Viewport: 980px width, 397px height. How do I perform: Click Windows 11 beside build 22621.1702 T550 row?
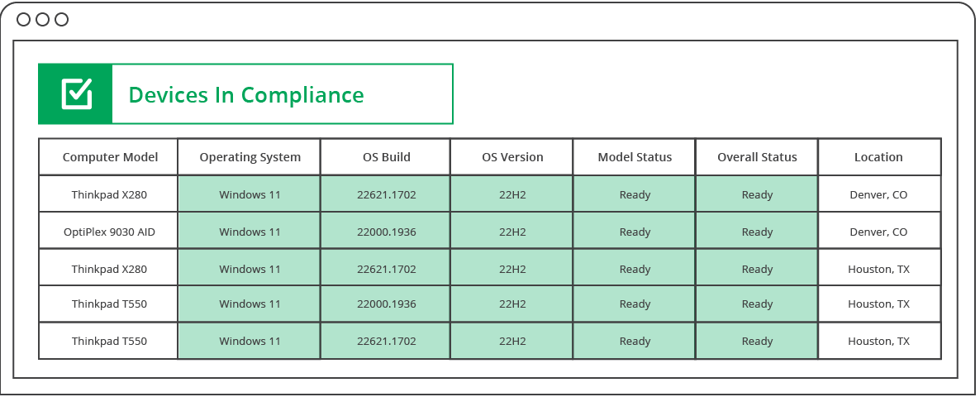(x=250, y=341)
